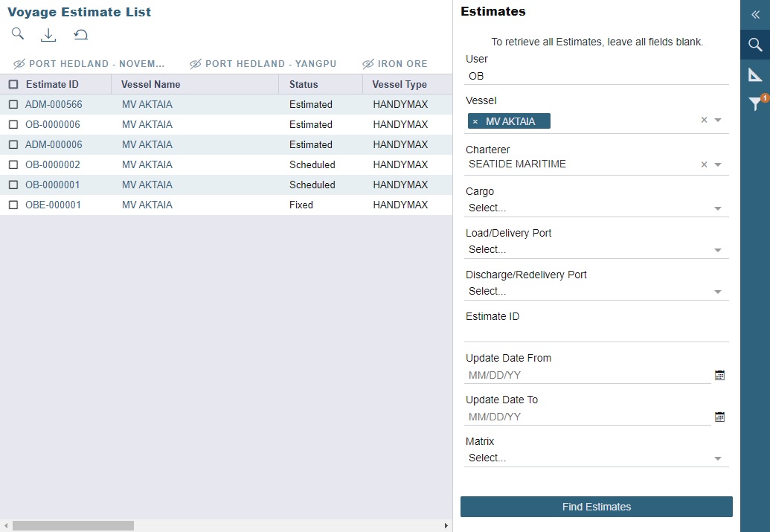Viewport: 770px width, 532px height.
Task: Collapse the Estimates panel with the double-chevron
Action: pos(754,15)
